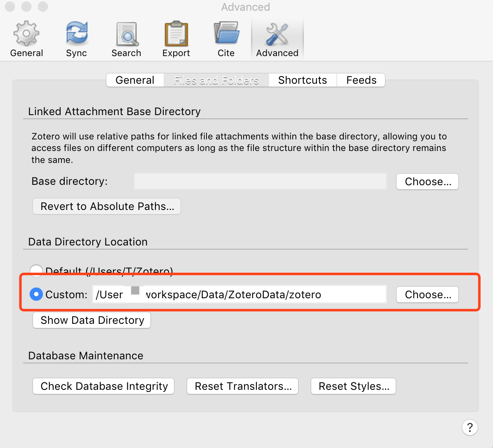This screenshot has height=448, width=493.
Task: Select the Advanced tools icon
Action: [x=277, y=34]
